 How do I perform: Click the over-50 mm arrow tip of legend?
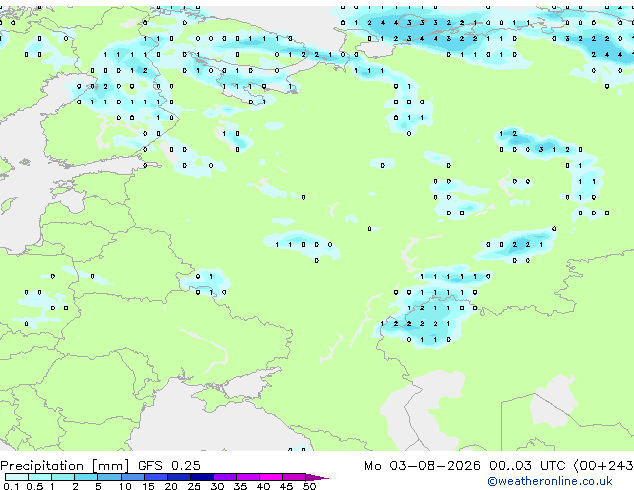[x=317, y=477]
